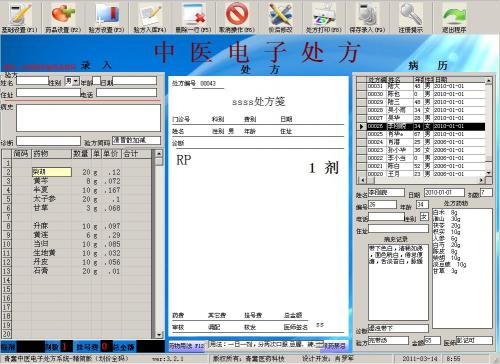Screen dimensions: 500x364
Task: Select drug 石膏 in row 13
Action: [x=41, y=271]
